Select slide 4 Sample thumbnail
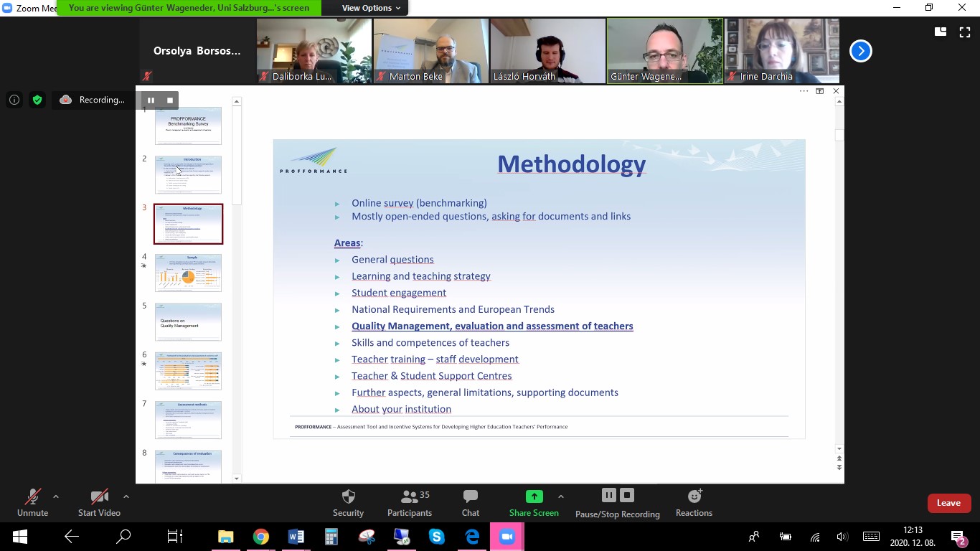 click(188, 273)
